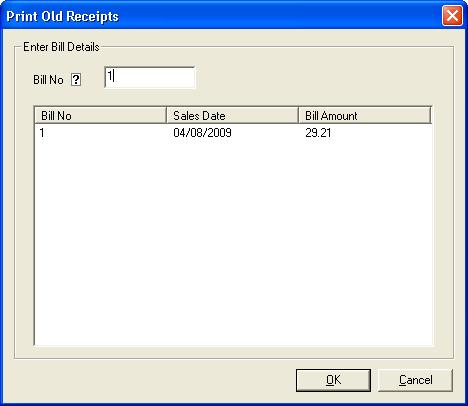
Task: Focus the Bill No text field
Action: [150, 77]
